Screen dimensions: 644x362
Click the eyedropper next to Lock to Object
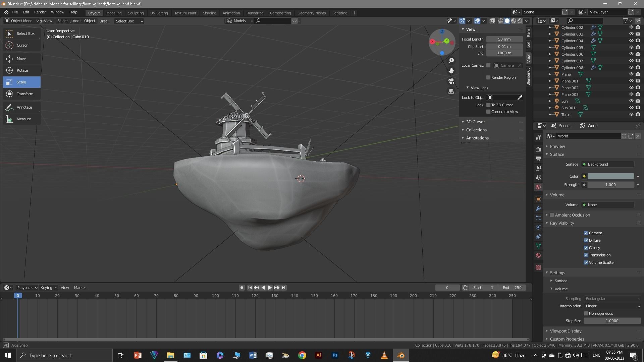click(x=520, y=98)
